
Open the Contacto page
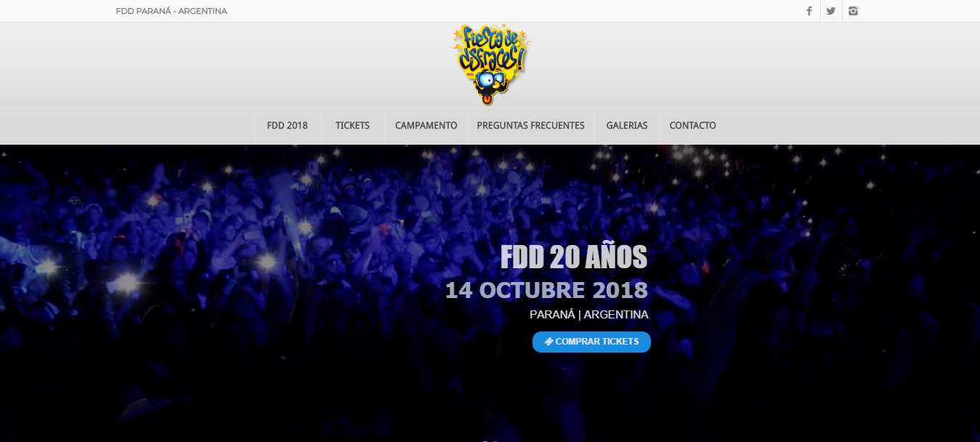click(692, 126)
